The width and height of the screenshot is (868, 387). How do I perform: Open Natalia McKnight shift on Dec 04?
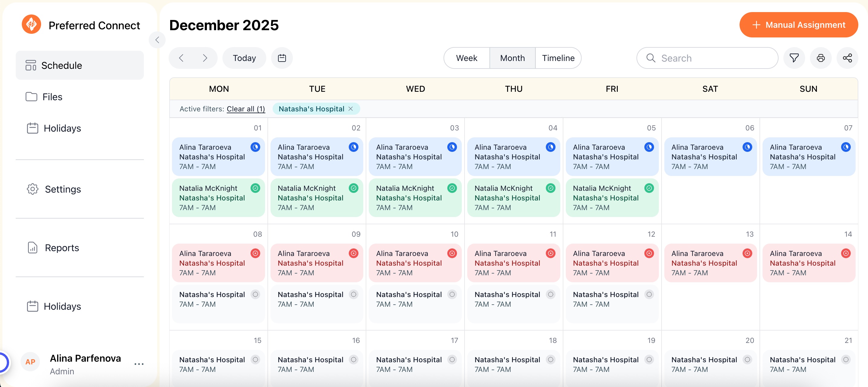(x=513, y=197)
